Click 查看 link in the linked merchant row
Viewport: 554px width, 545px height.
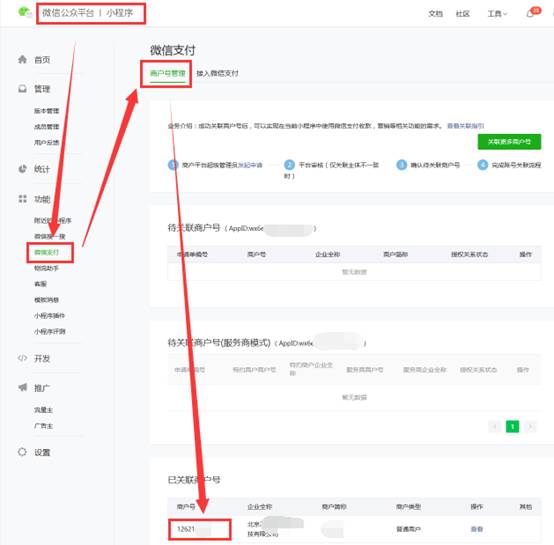pyautogui.click(x=477, y=529)
